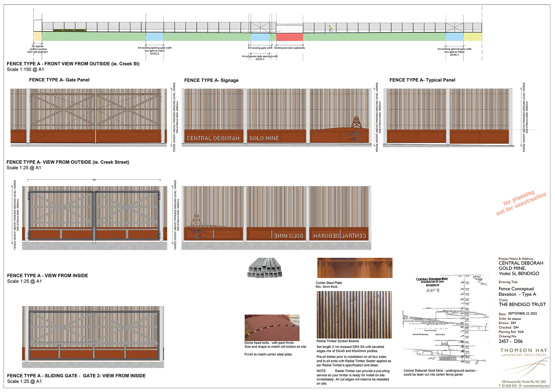Click the 'Central Deborah Gold Mine - underground section' caption
Viewport: 555px width, 392px height.
click(x=440, y=371)
